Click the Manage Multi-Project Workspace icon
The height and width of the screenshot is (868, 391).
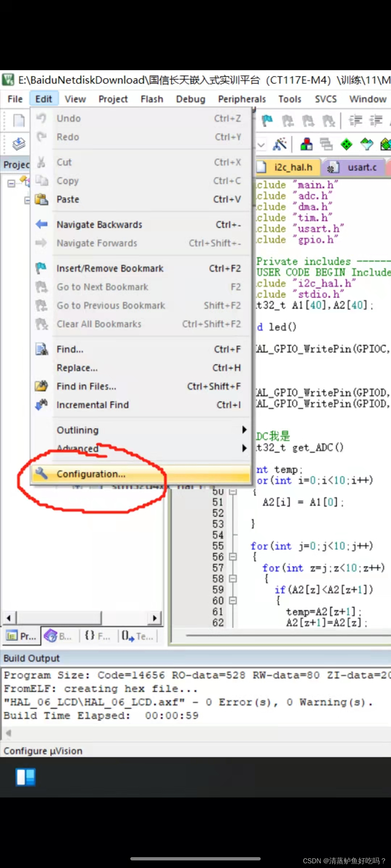tap(326, 144)
